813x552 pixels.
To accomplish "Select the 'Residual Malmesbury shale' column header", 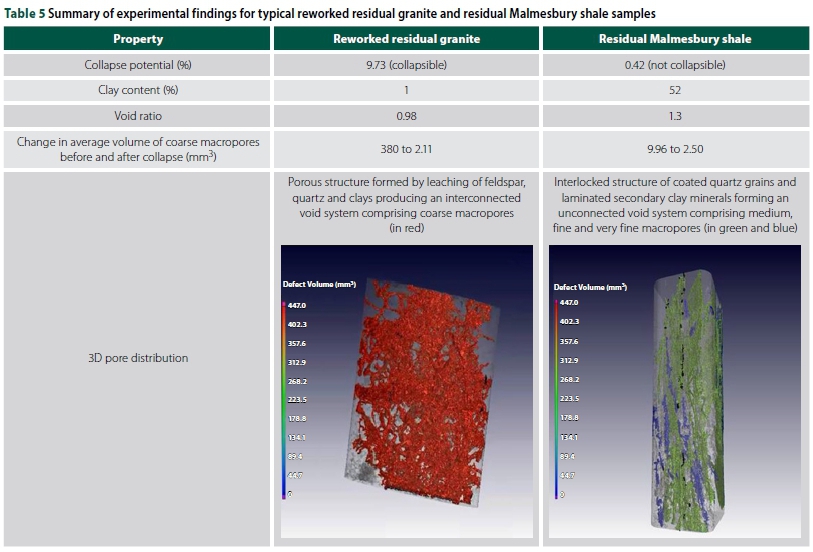I will pos(675,39).
